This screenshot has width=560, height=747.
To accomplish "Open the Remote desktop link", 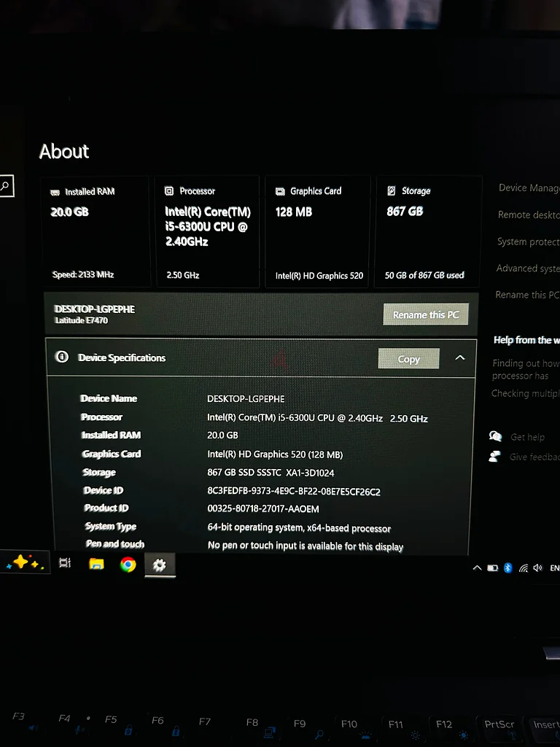I will coord(529,215).
